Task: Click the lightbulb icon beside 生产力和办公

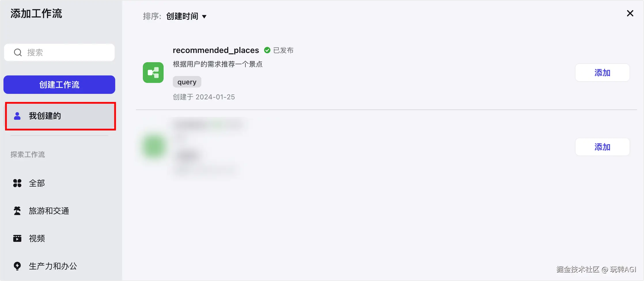Action: (17, 266)
